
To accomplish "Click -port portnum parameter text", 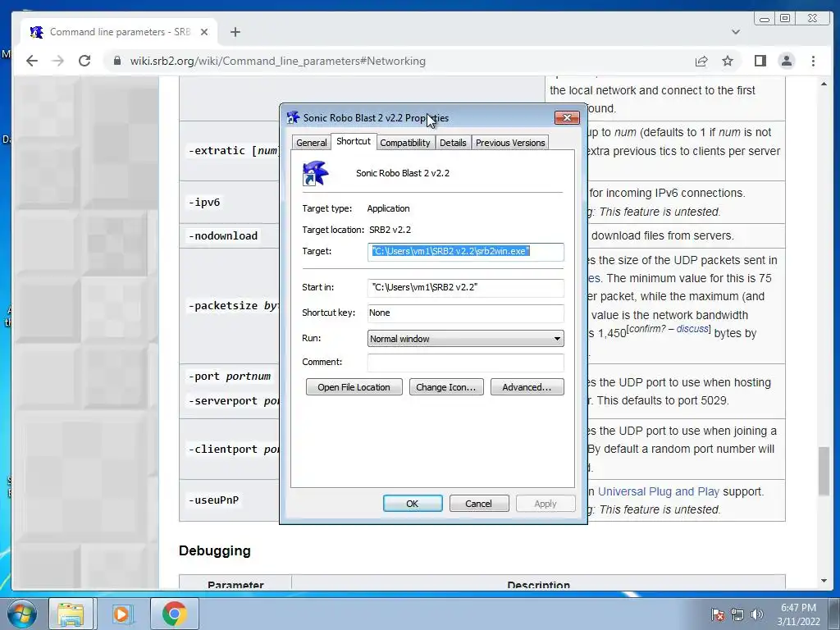I will pyautogui.click(x=230, y=376).
